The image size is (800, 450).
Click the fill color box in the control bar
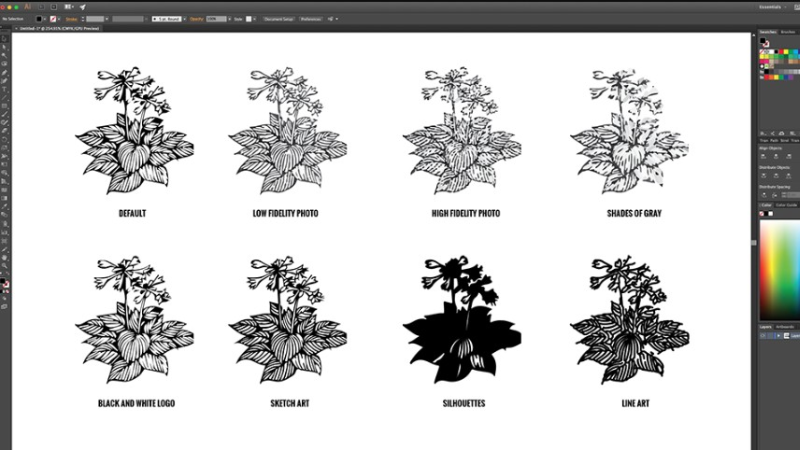click(x=40, y=19)
